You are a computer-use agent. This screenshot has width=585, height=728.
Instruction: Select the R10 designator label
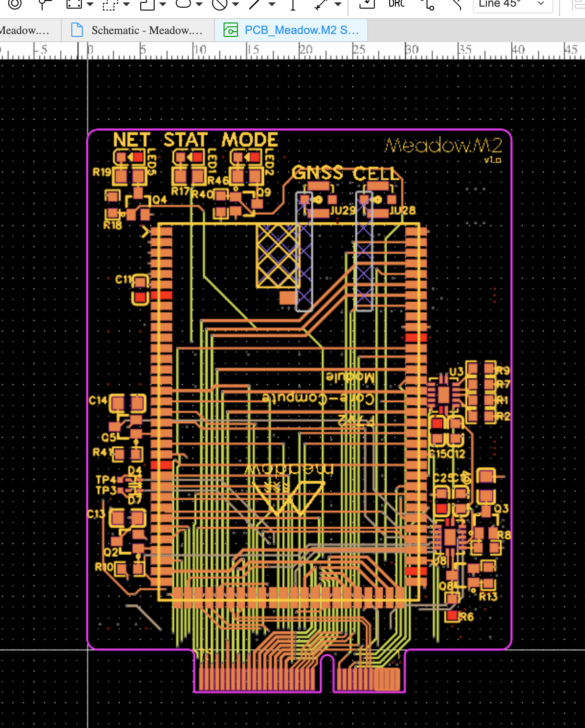tap(104, 567)
